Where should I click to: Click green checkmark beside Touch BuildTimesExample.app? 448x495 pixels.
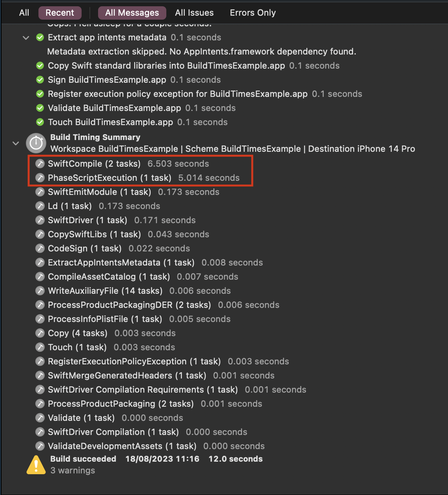pos(40,122)
